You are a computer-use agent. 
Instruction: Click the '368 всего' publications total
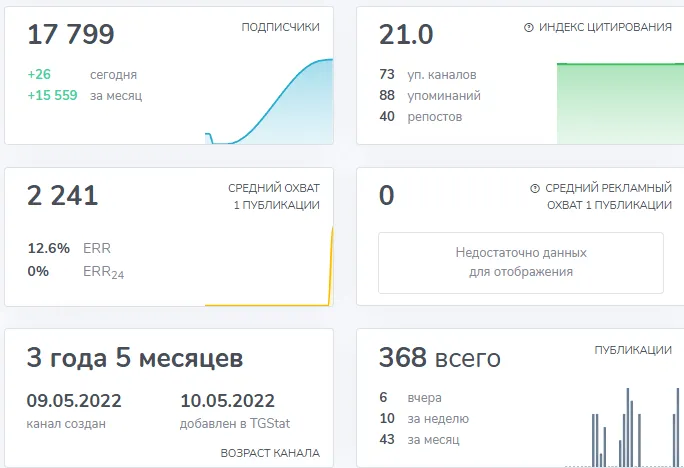pyautogui.click(x=439, y=358)
